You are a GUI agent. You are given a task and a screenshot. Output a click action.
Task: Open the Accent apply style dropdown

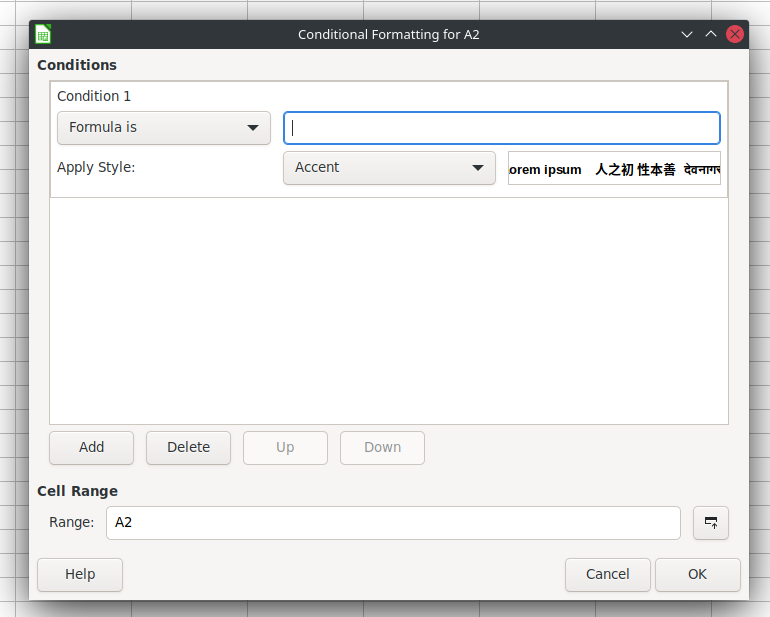coord(389,168)
